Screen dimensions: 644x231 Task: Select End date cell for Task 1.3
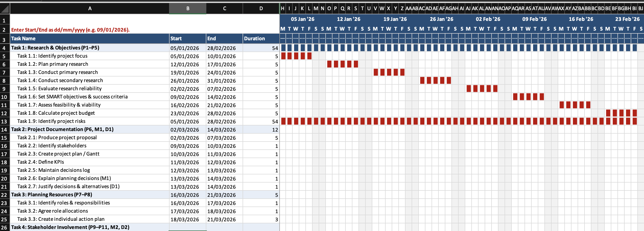point(224,73)
